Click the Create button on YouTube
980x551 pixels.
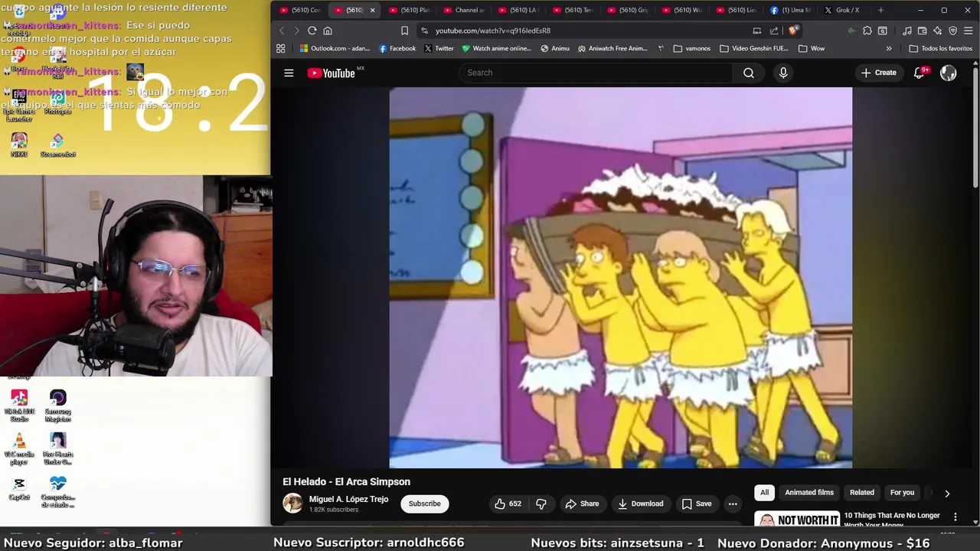click(x=878, y=73)
